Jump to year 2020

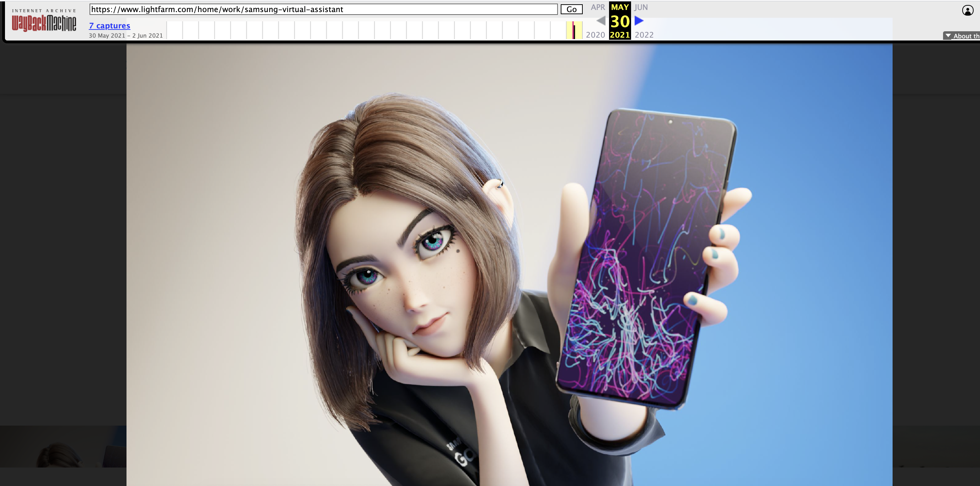[596, 35]
